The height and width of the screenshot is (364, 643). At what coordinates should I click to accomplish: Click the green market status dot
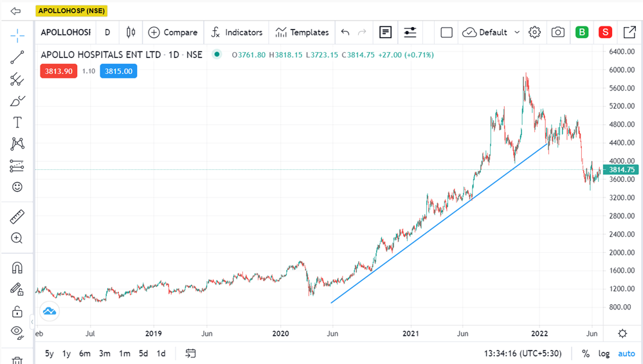pos(217,54)
